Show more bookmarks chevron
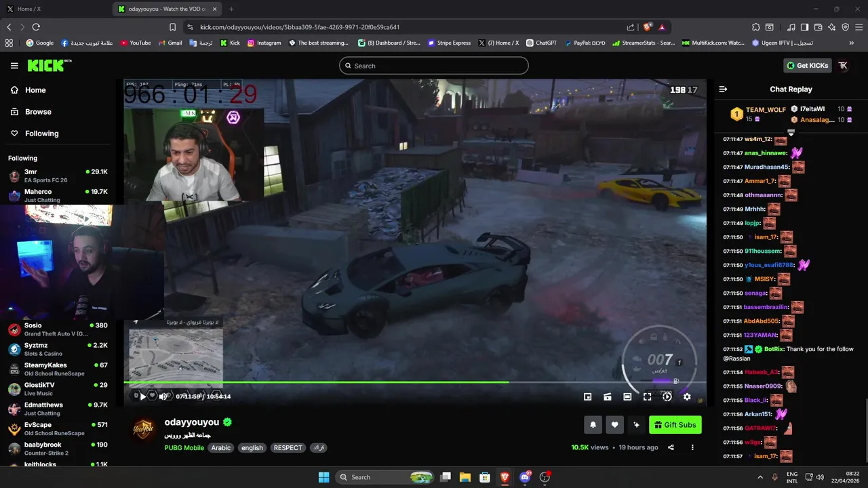This screenshot has height=488, width=868. pos(852,43)
